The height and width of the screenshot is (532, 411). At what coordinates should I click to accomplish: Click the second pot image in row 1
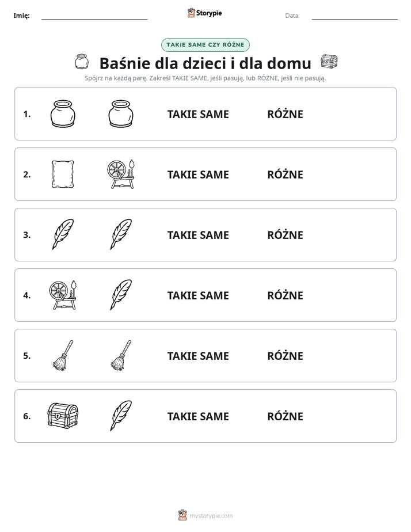pyautogui.click(x=121, y=113)
